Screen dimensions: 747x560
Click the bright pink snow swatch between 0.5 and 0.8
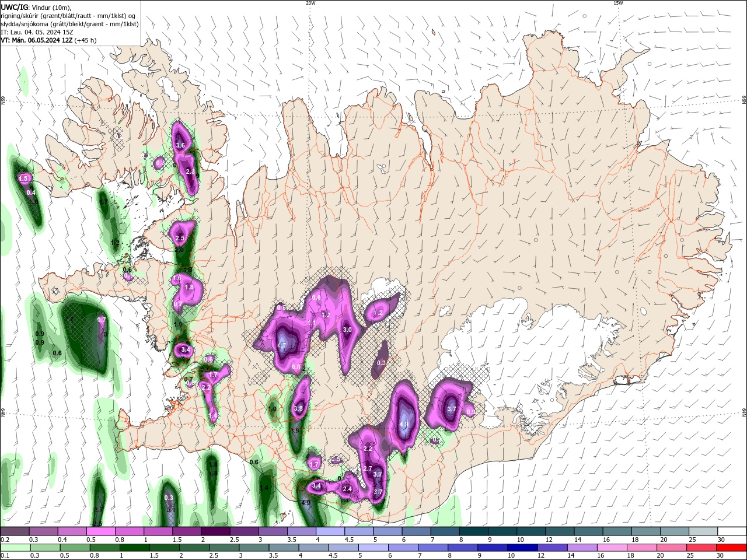point(101,531)
